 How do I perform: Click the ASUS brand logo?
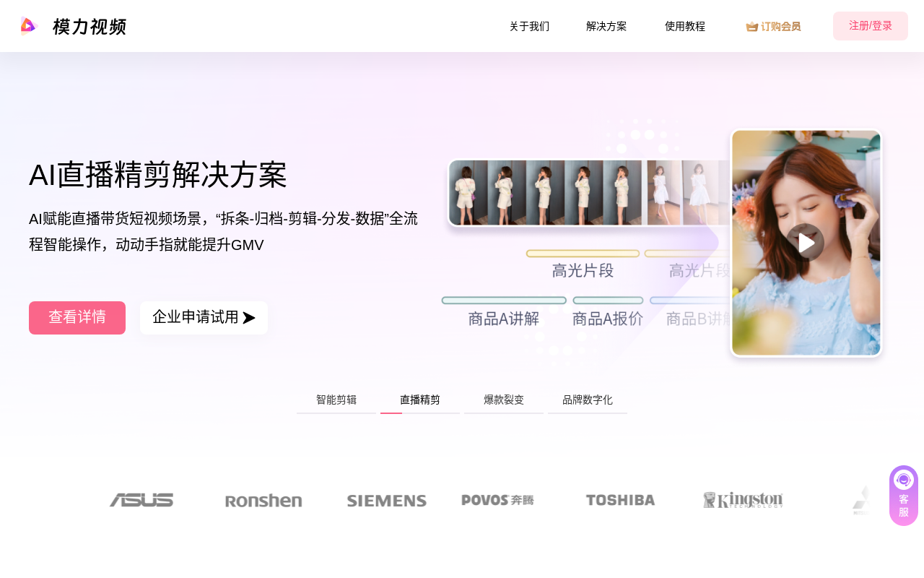141,500
